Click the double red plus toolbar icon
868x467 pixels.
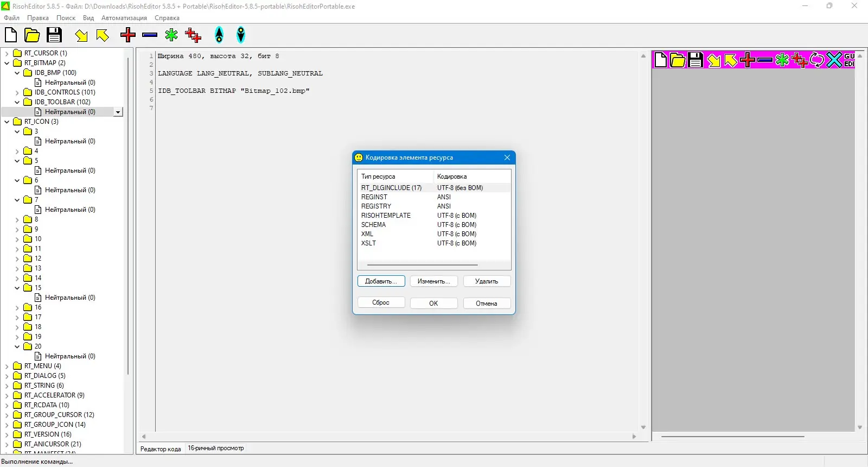pyautogui.click(x=193, y=35)
